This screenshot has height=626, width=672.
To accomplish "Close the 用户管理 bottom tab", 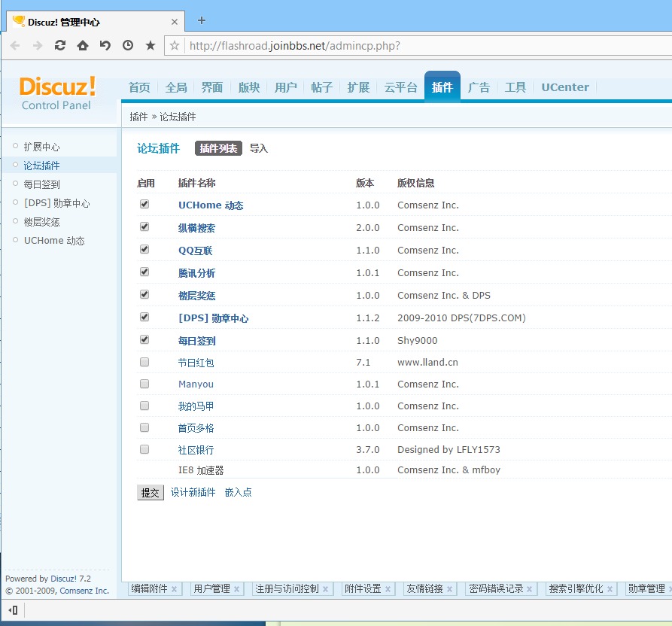I will coord(236,589).
